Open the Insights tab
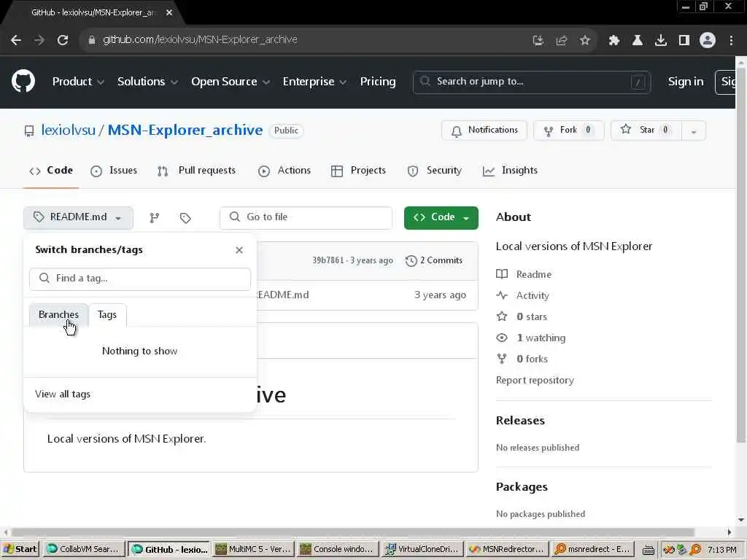The height and width of the screenshot is (560, 747). [x=510, y=171]
